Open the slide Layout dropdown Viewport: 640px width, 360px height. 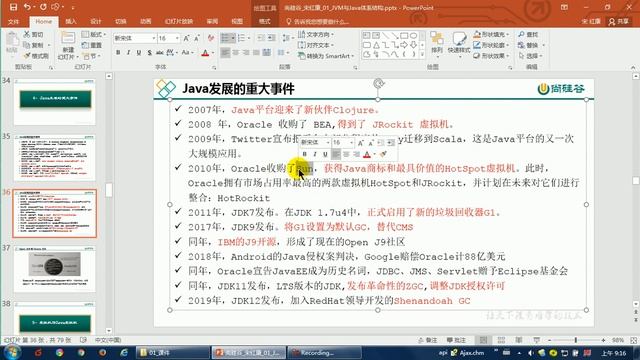click(x=94, y=34)
